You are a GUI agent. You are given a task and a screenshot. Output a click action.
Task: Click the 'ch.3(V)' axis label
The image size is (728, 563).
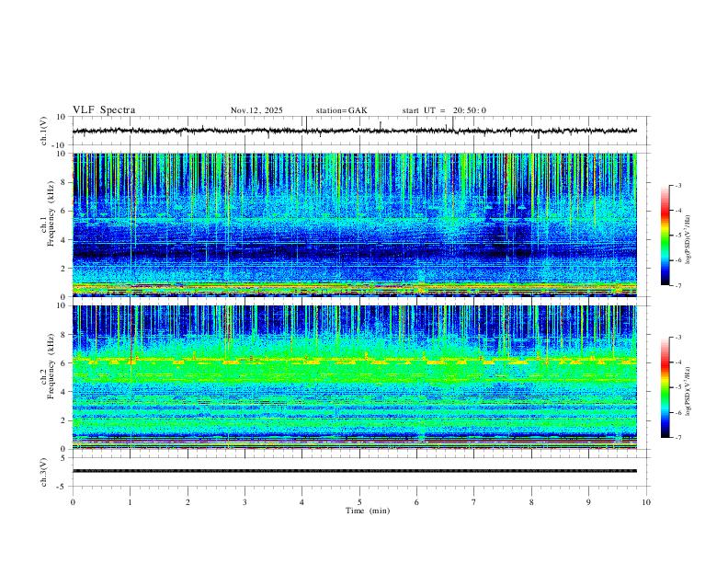[x=44, y=472]
